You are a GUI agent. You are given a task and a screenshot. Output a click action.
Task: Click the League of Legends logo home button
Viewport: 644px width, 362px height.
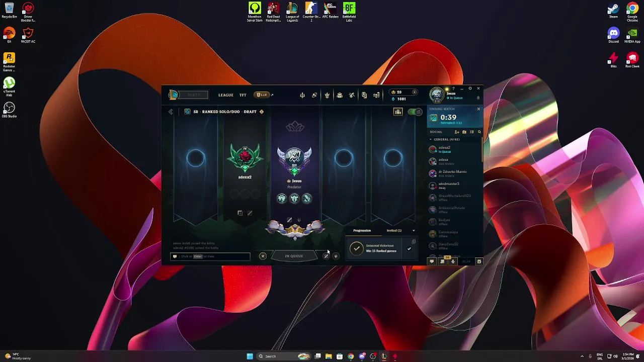click(174, 95)
